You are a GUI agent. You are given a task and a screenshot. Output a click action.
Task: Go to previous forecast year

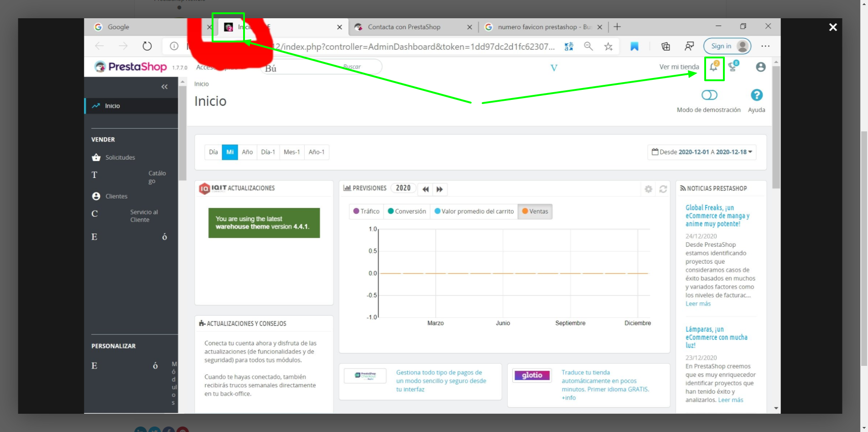click(426, 189)
